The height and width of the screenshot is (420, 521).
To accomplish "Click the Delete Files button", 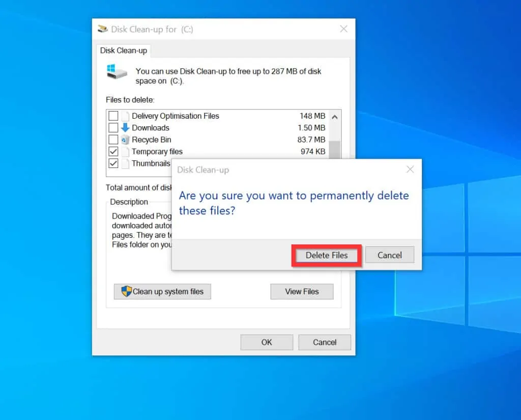I will 326,255.
